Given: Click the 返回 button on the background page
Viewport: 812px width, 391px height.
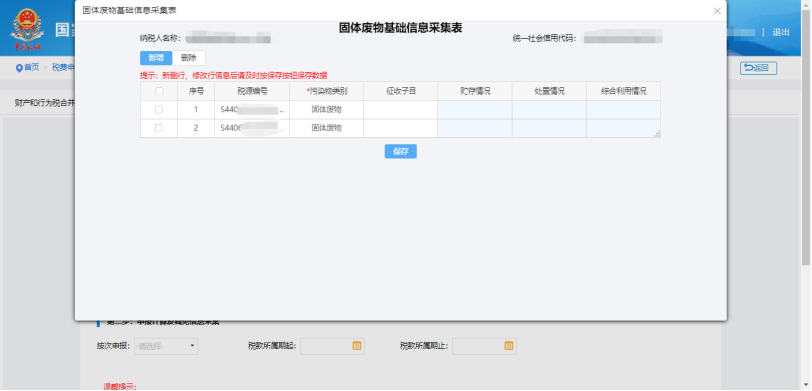Looking at the screenshot, I should 758,68.
